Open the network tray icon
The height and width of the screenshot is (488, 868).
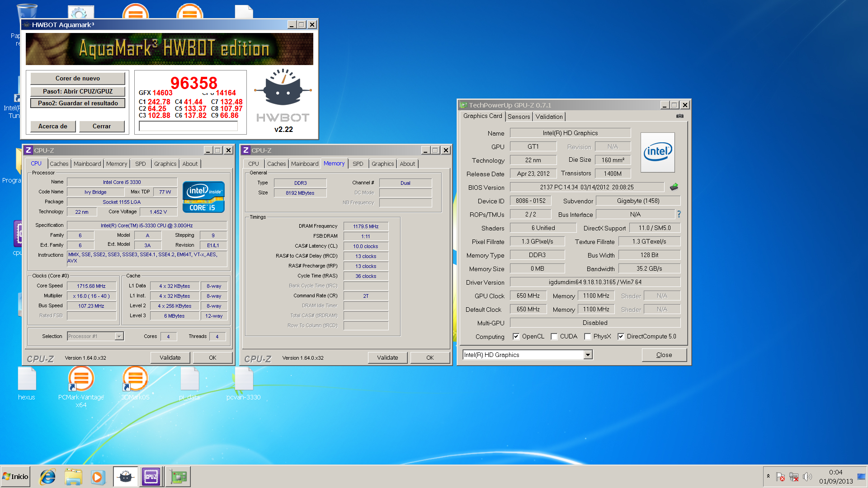click(794, 477)
